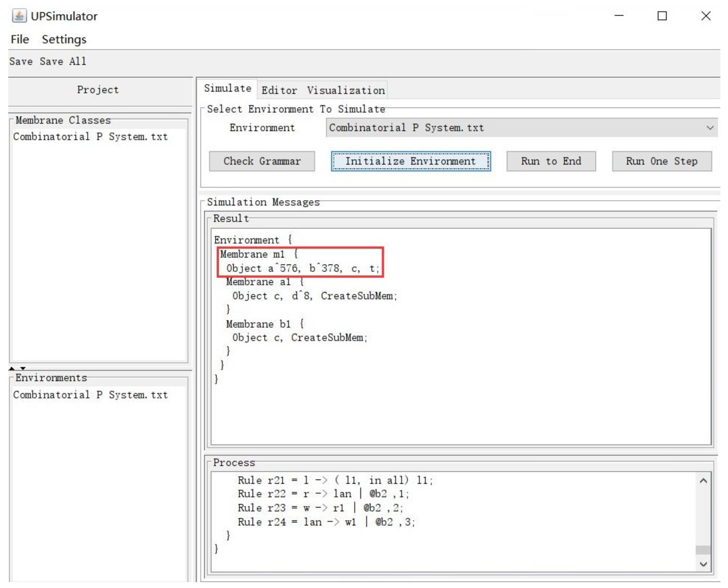Click the Java coffee cup title bar icon
Viewport: 728px width, 588px height.
(x=19, y=15)
